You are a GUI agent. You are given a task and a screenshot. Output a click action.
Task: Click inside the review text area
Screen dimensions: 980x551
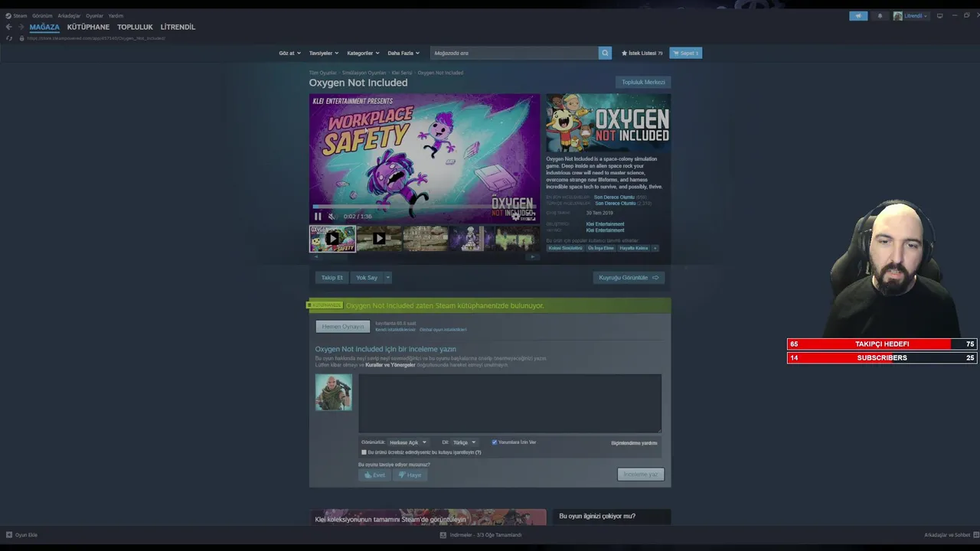510,403
